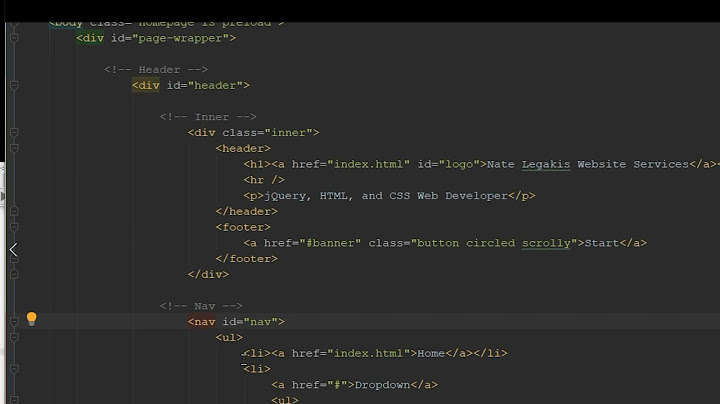Click the "inner" class attribute value
720x404 pixels.
coord(288,133)
